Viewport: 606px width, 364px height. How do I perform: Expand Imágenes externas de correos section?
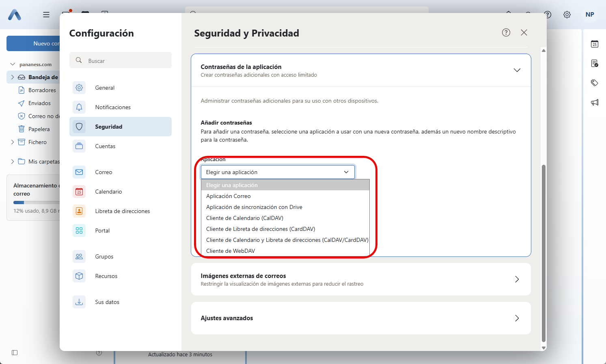click(x=517, y=279)
